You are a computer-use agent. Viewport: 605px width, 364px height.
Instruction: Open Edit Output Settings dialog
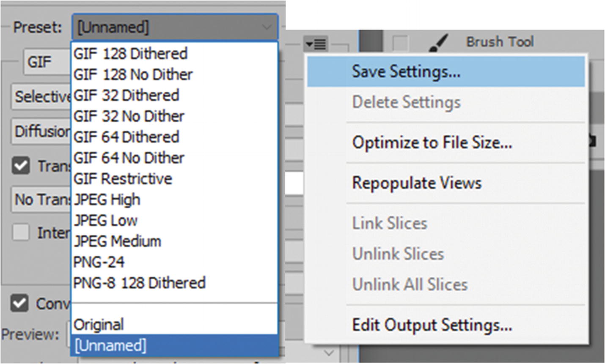(x=432, y=325)
